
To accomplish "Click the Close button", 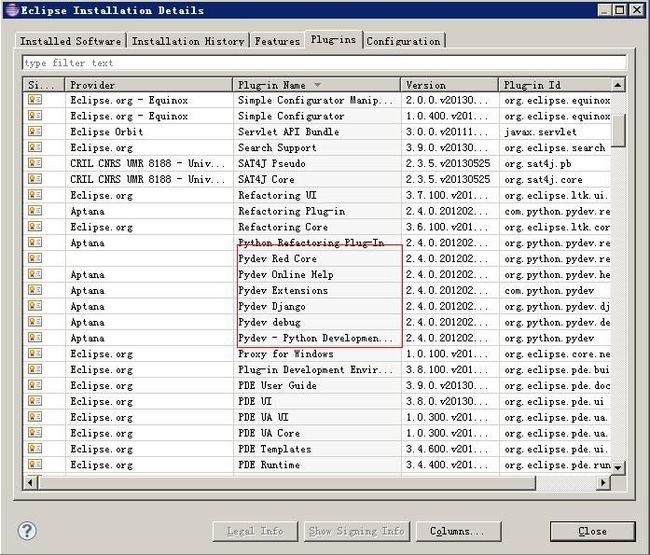I will pyautogui.click(x=592, y=531).
